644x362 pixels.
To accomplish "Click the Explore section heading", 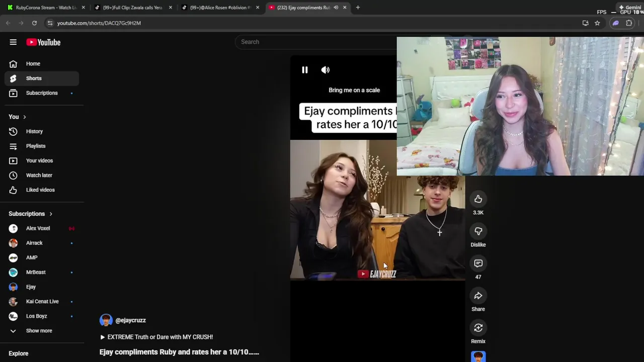I will (19, 353).
